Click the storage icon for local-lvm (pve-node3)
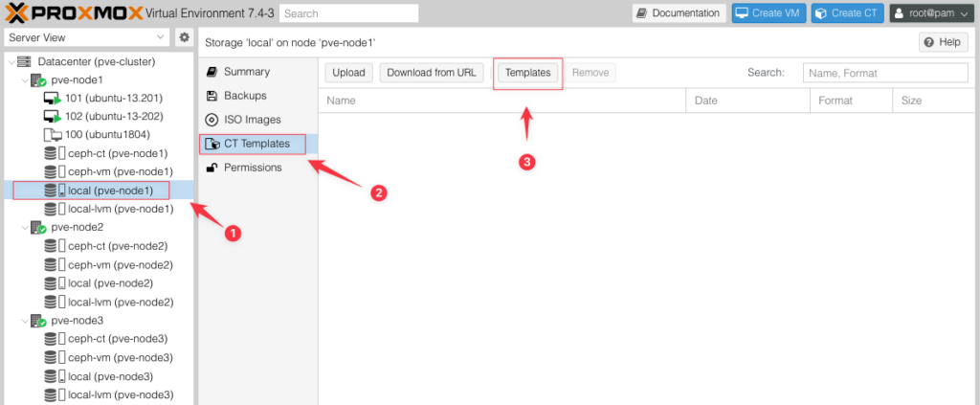 click(x=55, y=395)
